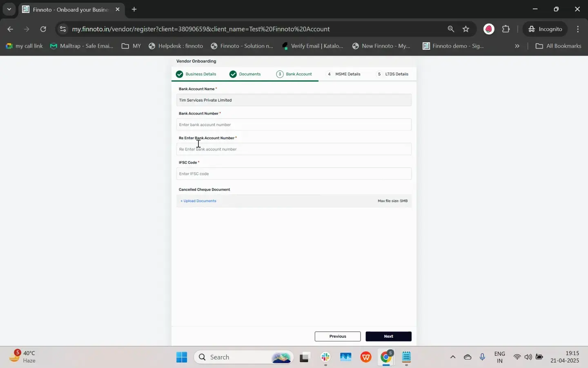Viewport: 588px width, 368px height.
Task: Focus the Bank Account Name field
Action: tap(294, 100)
